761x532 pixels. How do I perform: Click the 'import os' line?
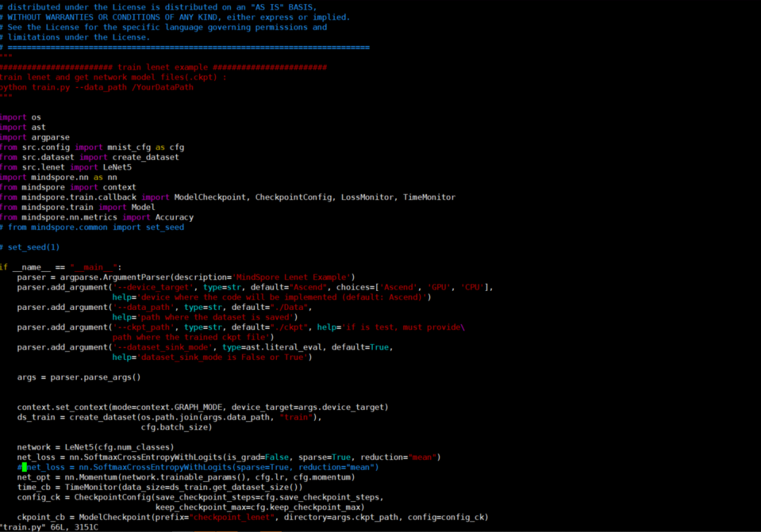(x=20, y=117)
